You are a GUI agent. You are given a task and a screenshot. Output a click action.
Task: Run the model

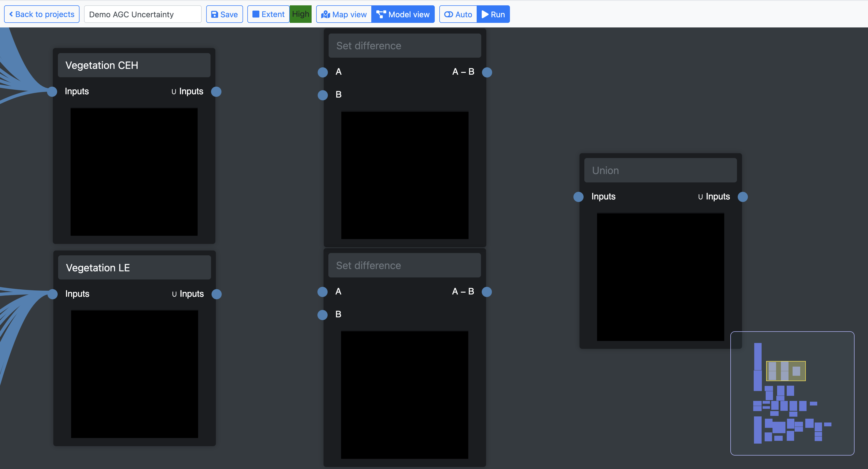point(493,14)
